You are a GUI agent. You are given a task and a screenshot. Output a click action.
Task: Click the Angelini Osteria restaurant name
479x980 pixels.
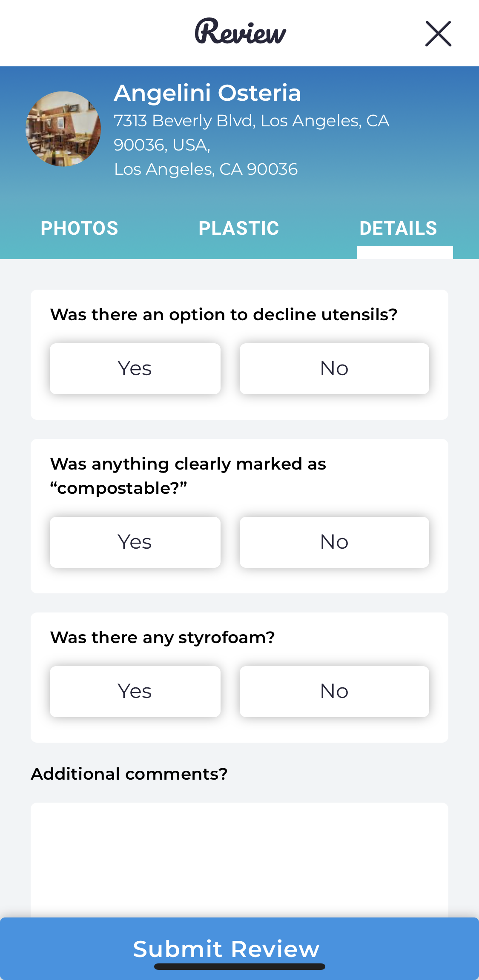click(207, 93)
